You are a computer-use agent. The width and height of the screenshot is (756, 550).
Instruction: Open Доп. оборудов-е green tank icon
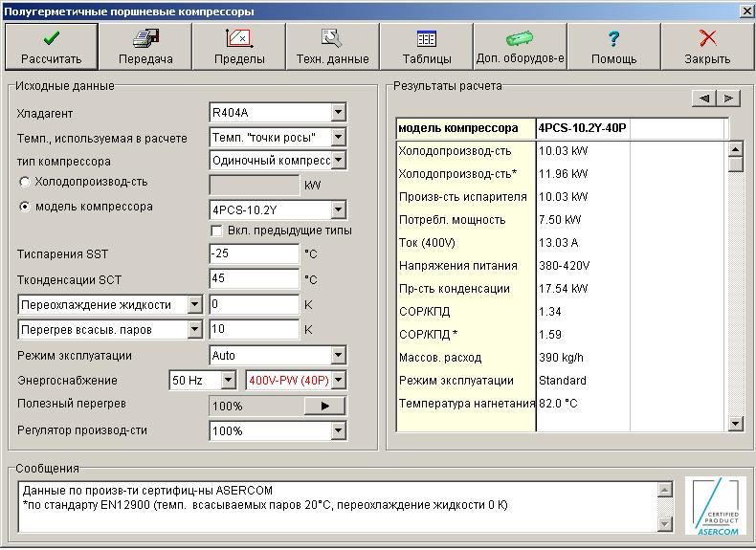coord(520,47)
